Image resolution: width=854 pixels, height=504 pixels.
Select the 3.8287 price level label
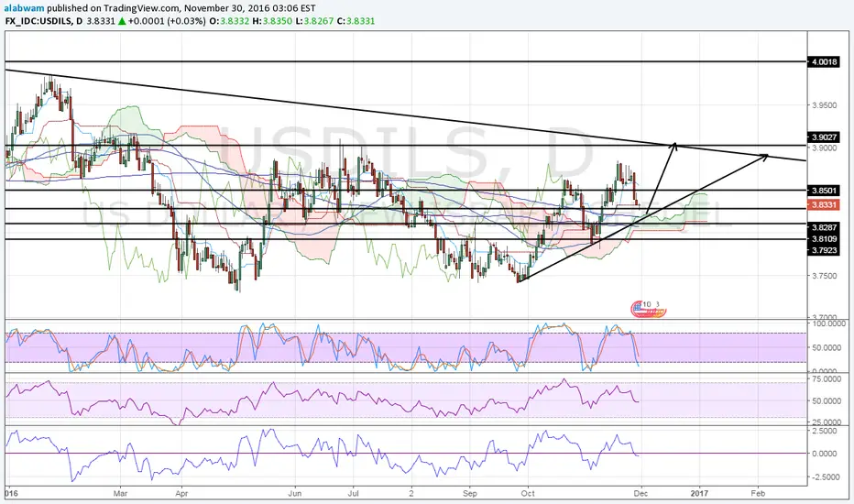[x=824, y=227]
